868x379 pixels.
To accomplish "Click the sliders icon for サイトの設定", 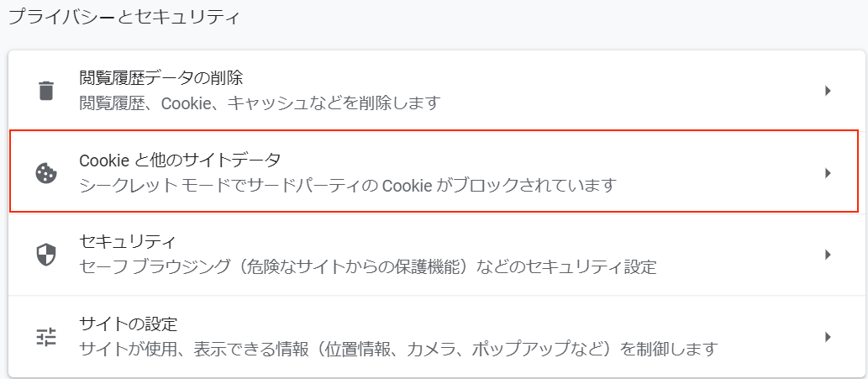I will pyautogui.click(x=46, y=337).
